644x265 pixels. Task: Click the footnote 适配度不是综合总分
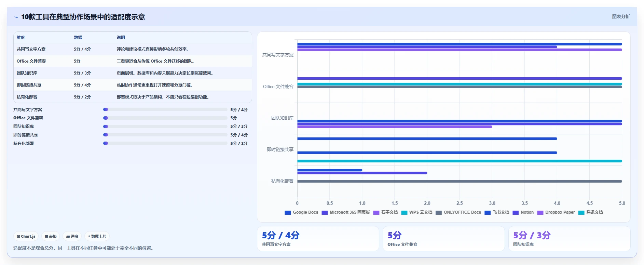tap(34, 248)
